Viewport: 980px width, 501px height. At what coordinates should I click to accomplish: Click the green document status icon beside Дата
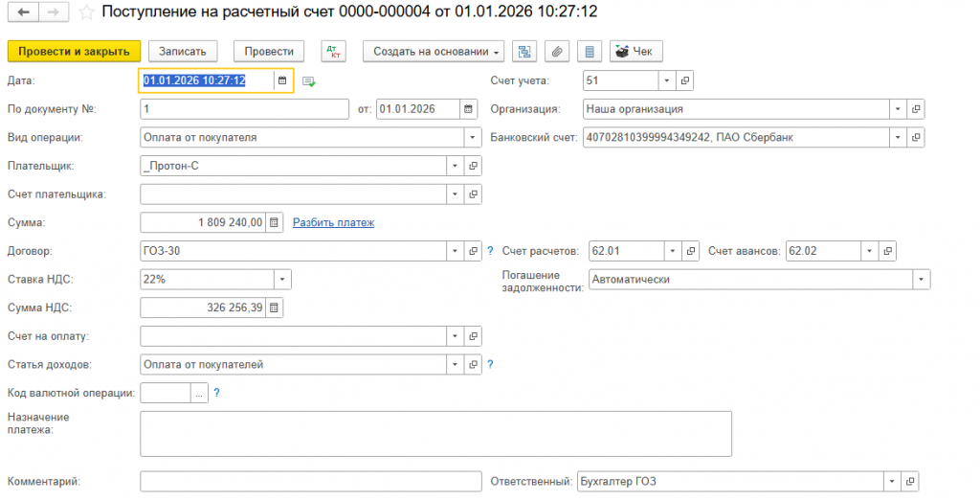pyautogui.click(x=309, y=81)
